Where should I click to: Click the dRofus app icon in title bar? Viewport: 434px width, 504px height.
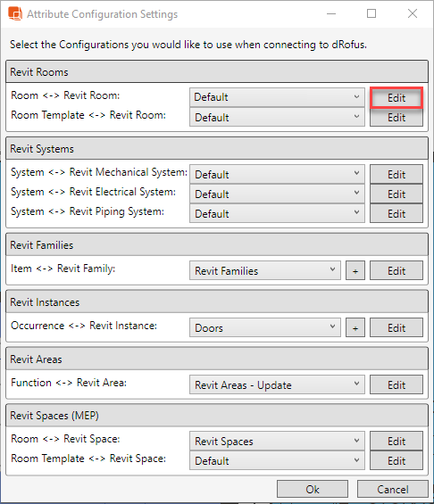click(x=15, y=13)
